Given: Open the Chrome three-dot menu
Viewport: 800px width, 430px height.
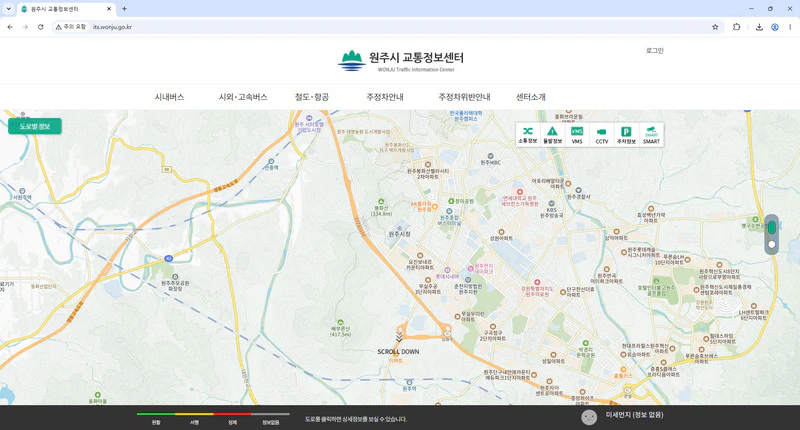Looking at the screenshot, I should pos(790,27).
